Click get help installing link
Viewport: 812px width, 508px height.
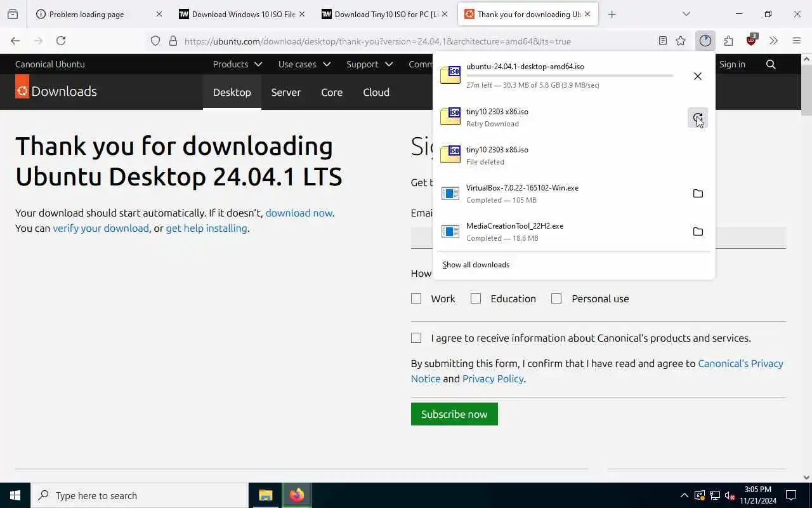pyautogui.click(x=207, y=228)
